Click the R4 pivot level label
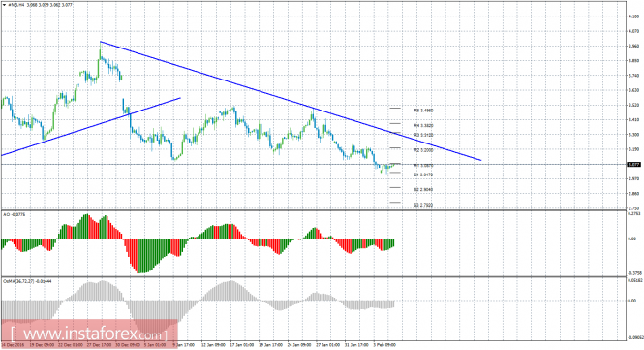This screenshot has height=350, width=644. point(423,125)
